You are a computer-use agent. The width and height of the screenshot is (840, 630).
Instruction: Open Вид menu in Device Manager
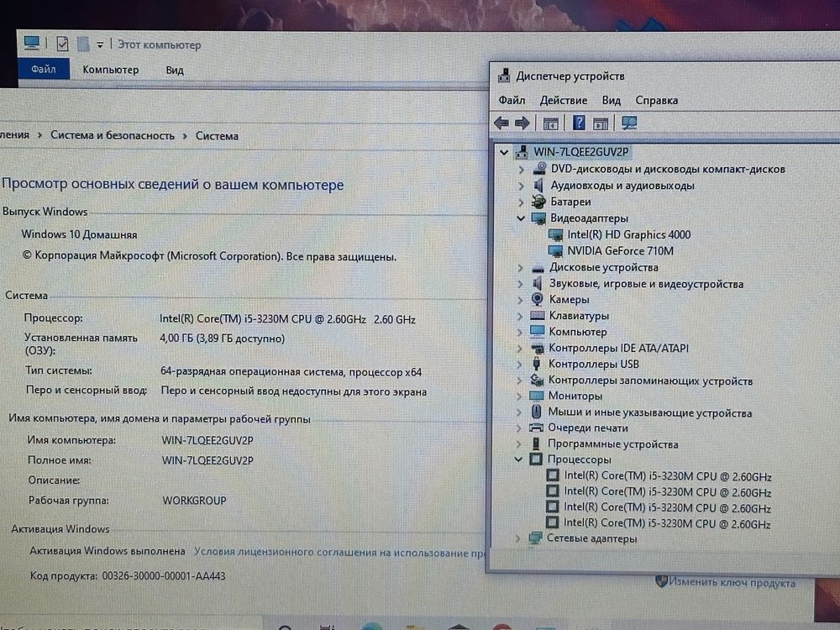tap(612, 100)
